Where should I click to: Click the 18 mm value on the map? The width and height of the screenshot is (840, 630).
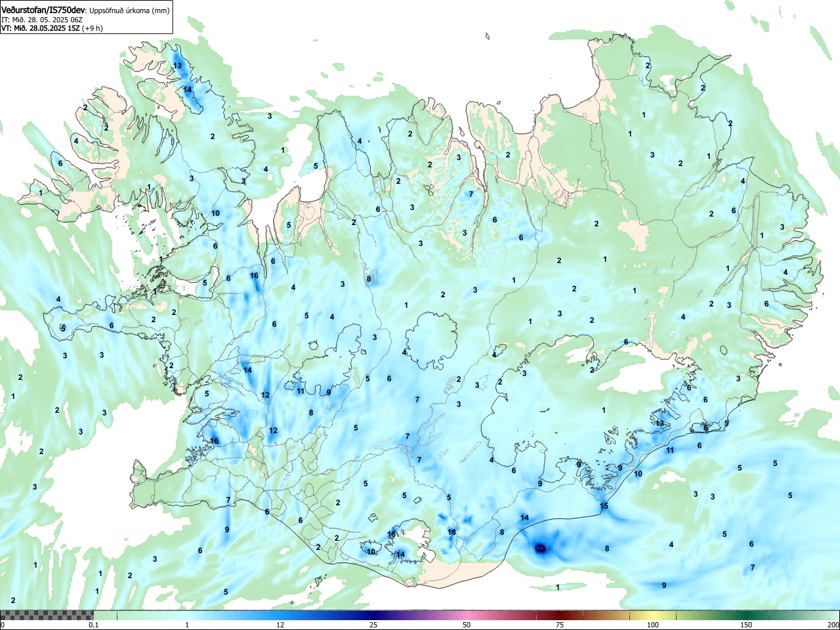[x=451, y=532]
